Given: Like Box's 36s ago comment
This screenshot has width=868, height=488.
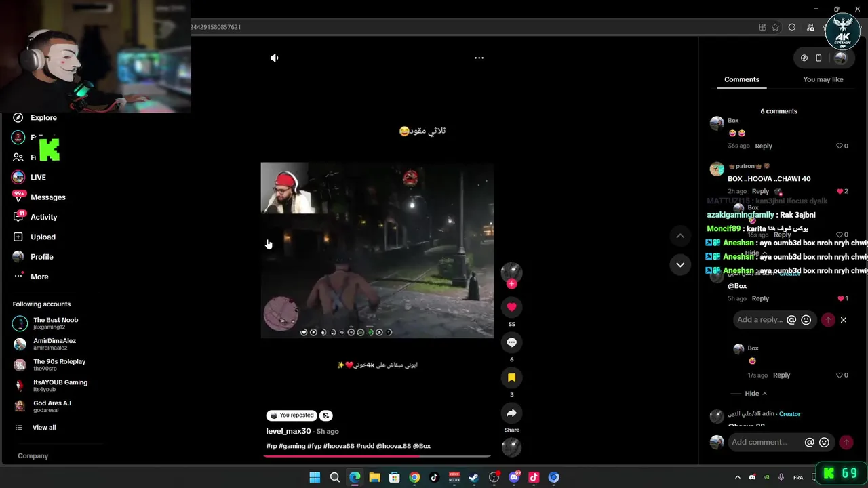Looking at the screenshot, I should pos(839,146).
